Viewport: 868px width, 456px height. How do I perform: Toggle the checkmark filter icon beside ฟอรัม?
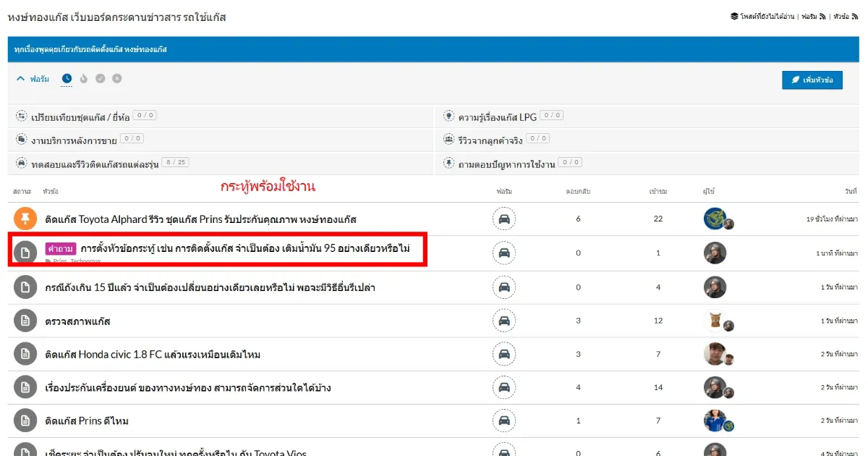101,79
